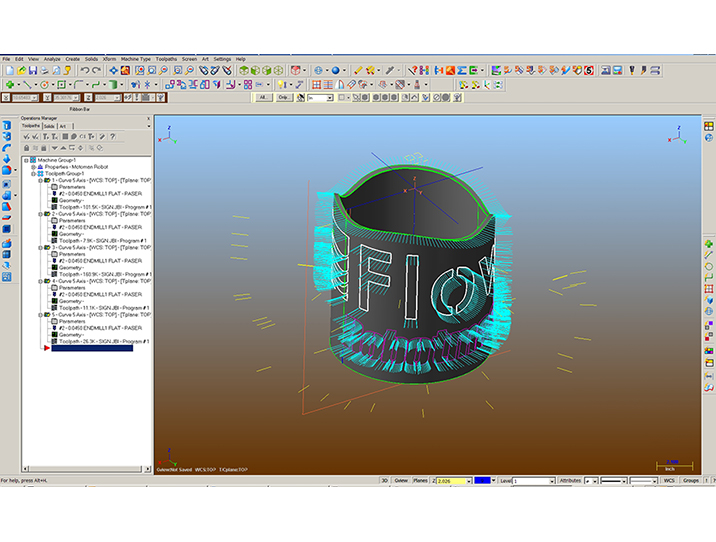716x542 pixels.
Task: Click the Analyze question-mark icon
Action: click(x=413, y=70)
